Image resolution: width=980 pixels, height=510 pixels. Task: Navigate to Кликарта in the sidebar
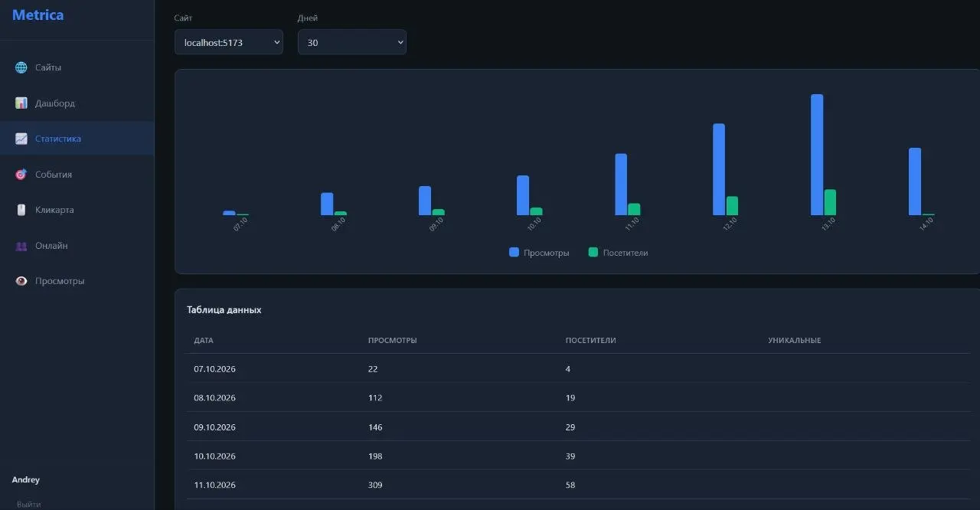tap(54, 210)
